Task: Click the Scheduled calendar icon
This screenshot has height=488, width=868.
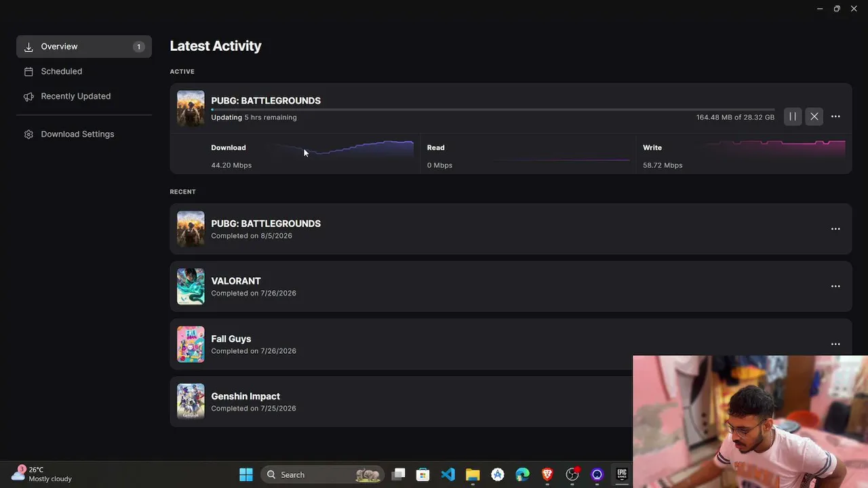Action: 28,71
